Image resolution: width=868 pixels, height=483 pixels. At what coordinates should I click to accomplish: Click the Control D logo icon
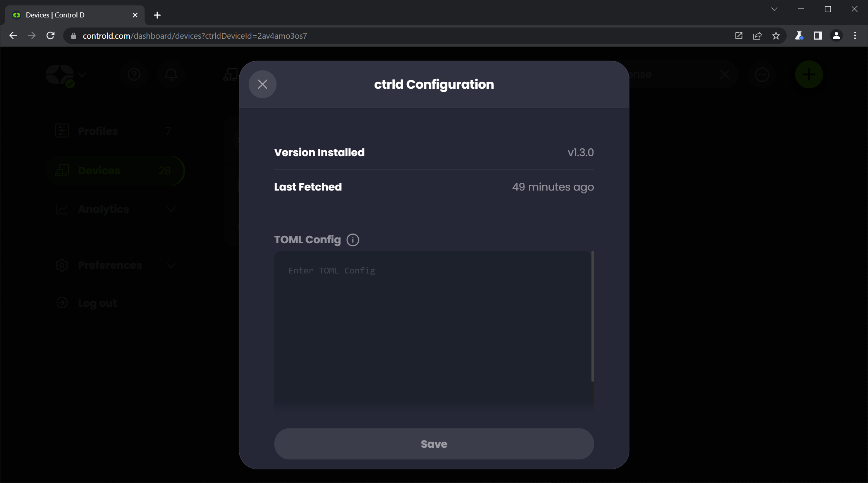coord(59,74)
